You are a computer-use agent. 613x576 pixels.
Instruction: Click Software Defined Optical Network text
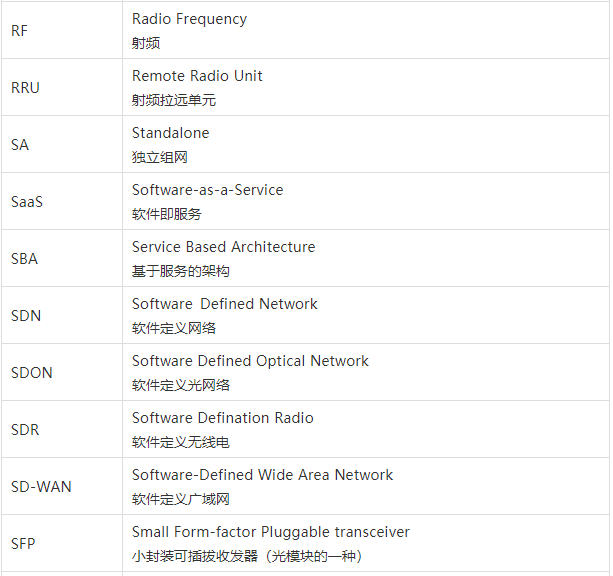click(250, 361)
